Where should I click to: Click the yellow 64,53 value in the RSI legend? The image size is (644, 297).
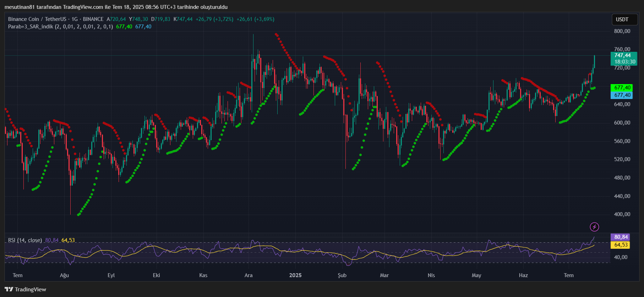pos(68,240)
